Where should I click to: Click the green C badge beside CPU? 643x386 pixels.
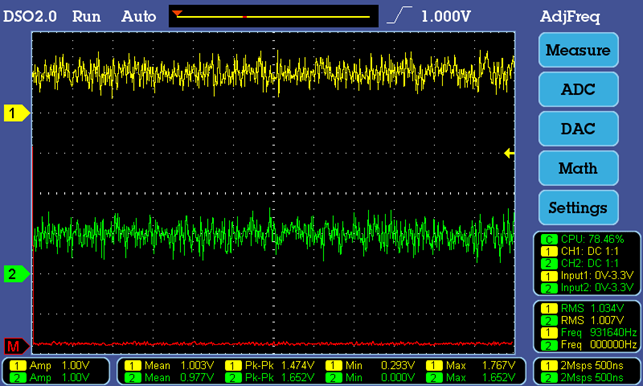point(549,240)
